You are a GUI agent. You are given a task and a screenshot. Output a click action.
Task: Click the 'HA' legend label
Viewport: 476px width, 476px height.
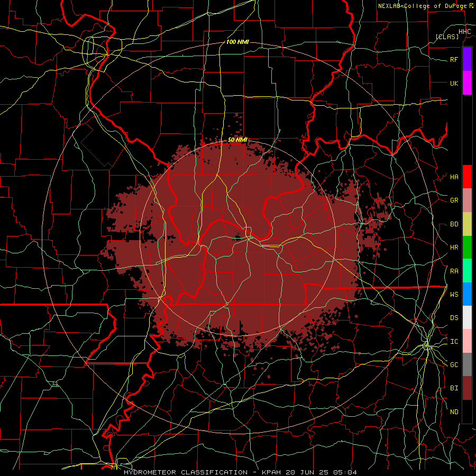[454, 177]
